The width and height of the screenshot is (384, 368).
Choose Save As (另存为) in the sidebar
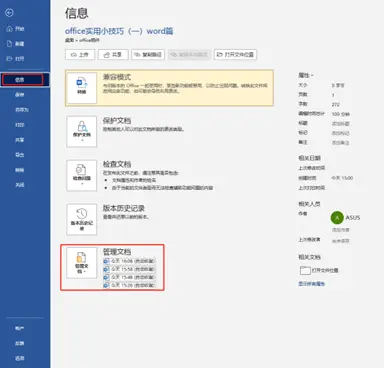(x=22, y=110)
